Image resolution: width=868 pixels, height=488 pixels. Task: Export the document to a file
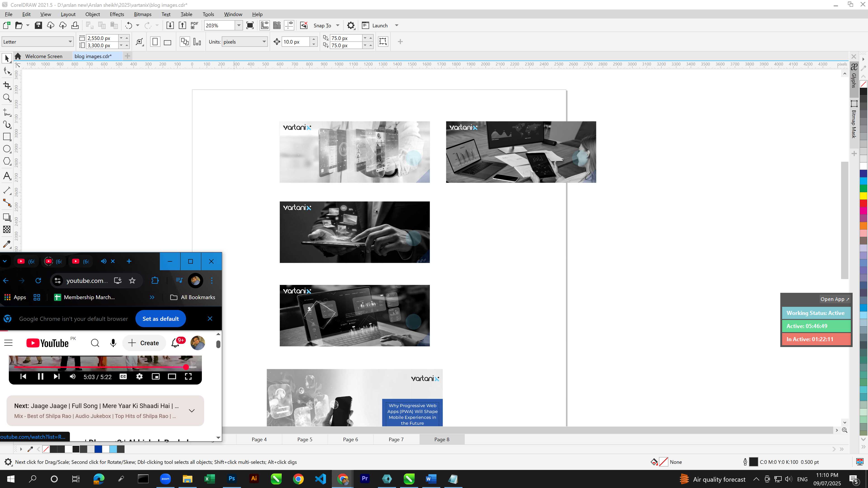pos(182,25)
